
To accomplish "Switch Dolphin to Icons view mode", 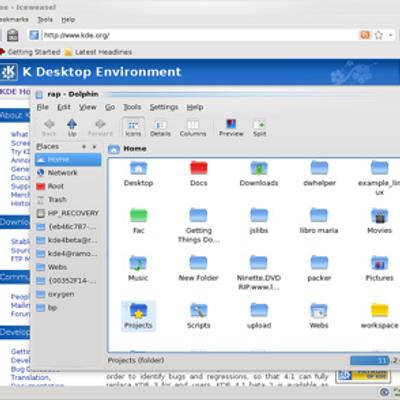I will [x=133, y=128].
